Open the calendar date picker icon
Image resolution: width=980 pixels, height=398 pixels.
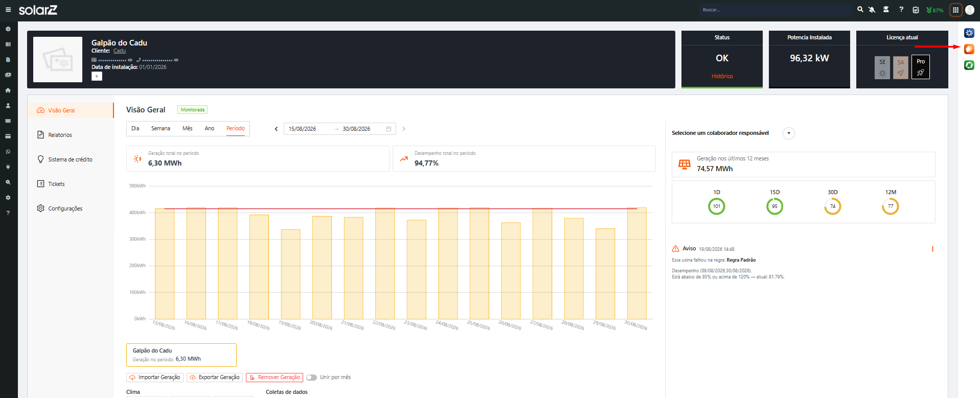389,129
